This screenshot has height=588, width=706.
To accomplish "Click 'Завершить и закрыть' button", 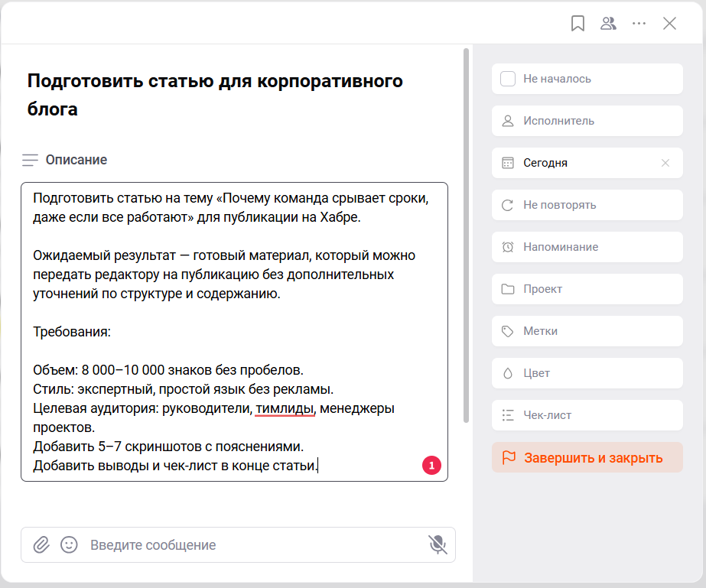I will (x=587, y=457).
